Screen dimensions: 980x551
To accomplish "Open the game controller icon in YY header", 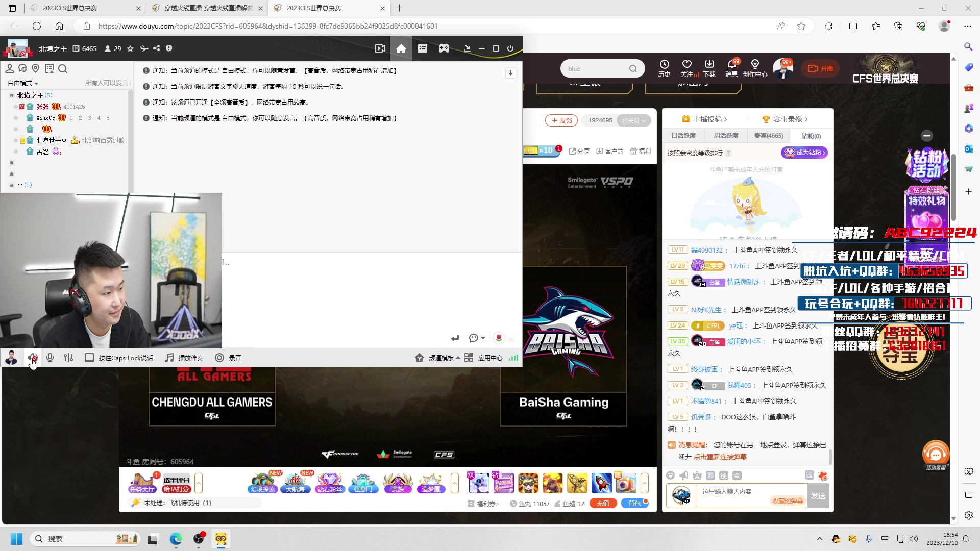I will point(444,48).
